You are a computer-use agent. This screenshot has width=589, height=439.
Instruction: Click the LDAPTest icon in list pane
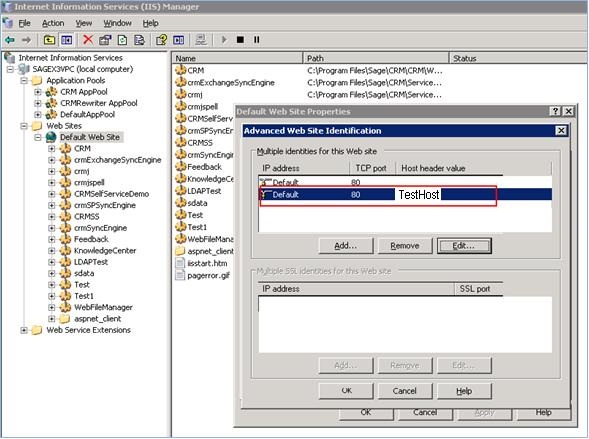tap(181, 191)
